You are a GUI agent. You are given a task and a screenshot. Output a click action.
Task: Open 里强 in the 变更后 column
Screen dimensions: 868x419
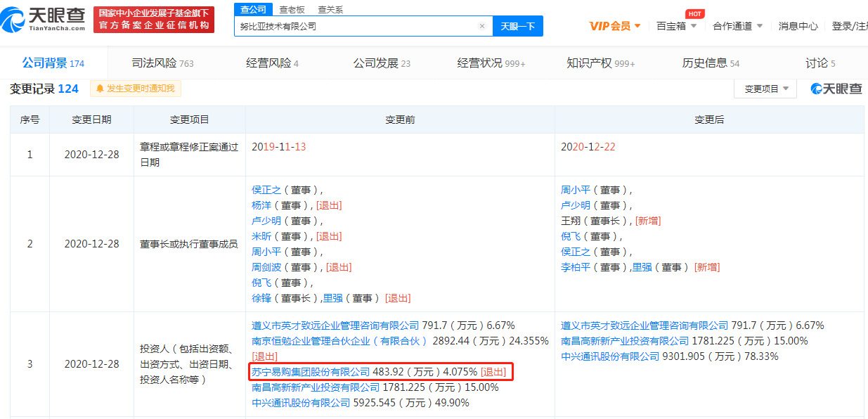coord(642,267)
